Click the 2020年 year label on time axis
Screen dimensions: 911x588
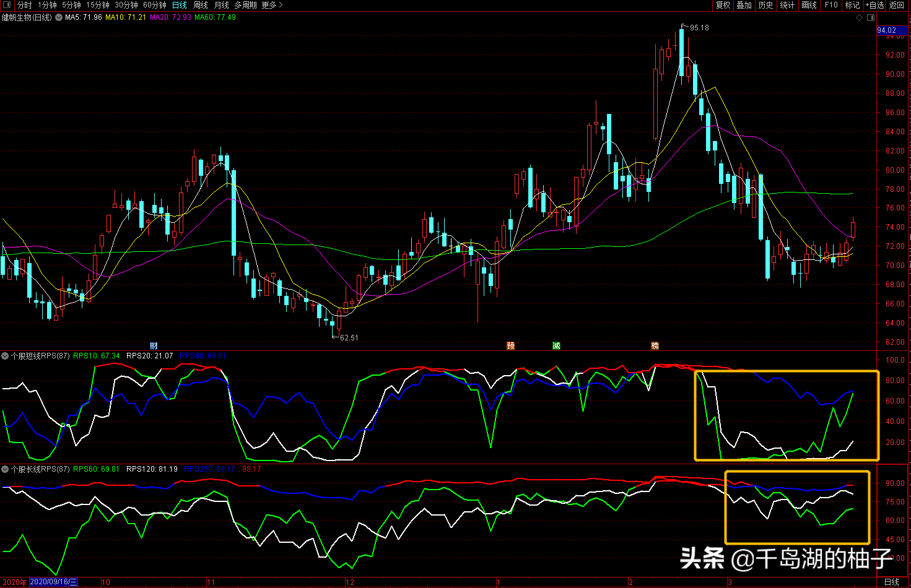14,582
